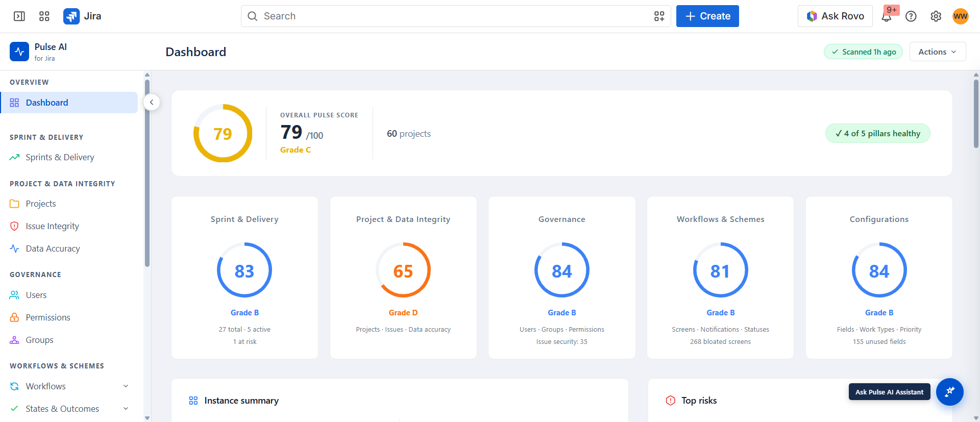The image size is (980, 422).
Task: Open the Workflows & Schemes score card
Action: (x=720, y=278)
